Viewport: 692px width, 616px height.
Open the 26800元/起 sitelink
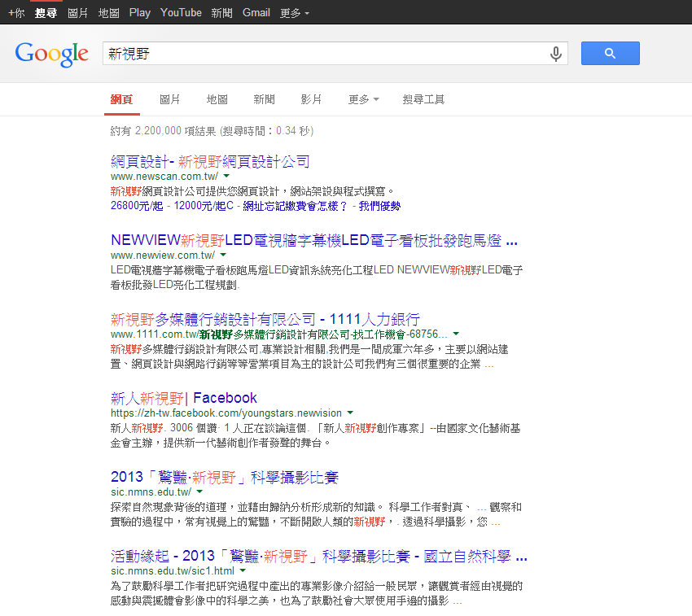[x=137, y=206]
